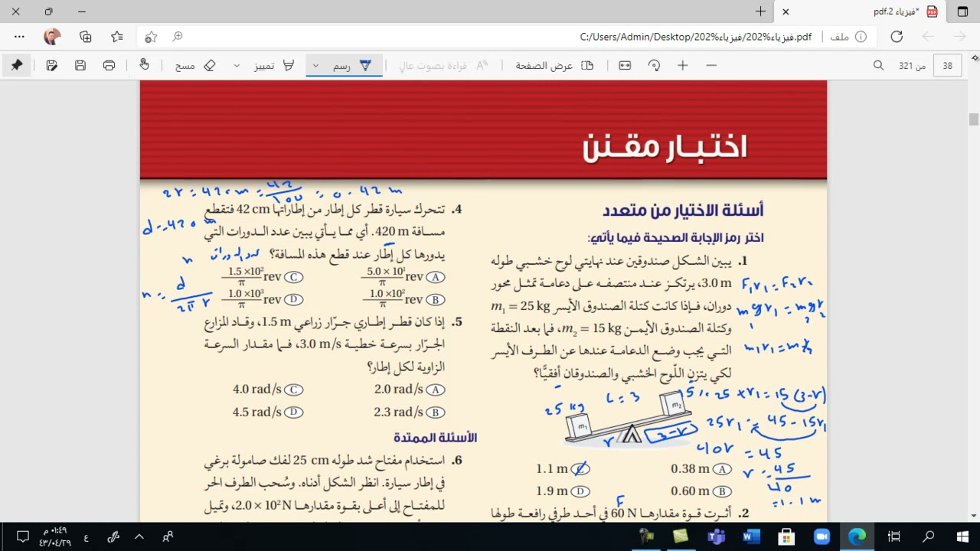Open site information icon beside ملف
Image resolution: width=980 pixels, height=551 pixels.
(x=861, y=37)
